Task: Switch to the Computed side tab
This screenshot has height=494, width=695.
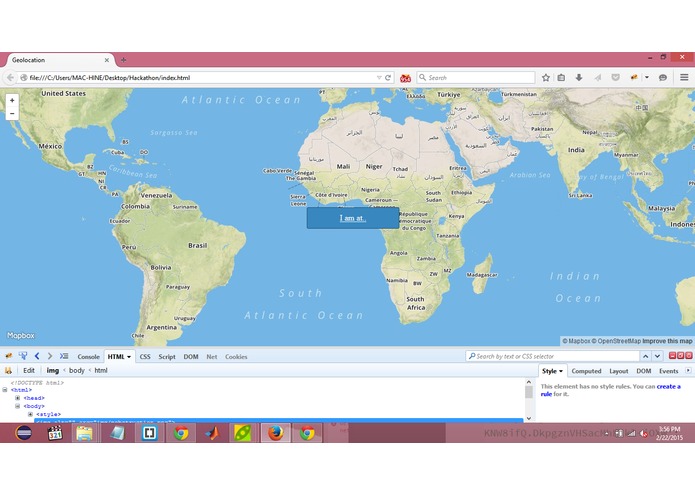Action: point(586,371)
